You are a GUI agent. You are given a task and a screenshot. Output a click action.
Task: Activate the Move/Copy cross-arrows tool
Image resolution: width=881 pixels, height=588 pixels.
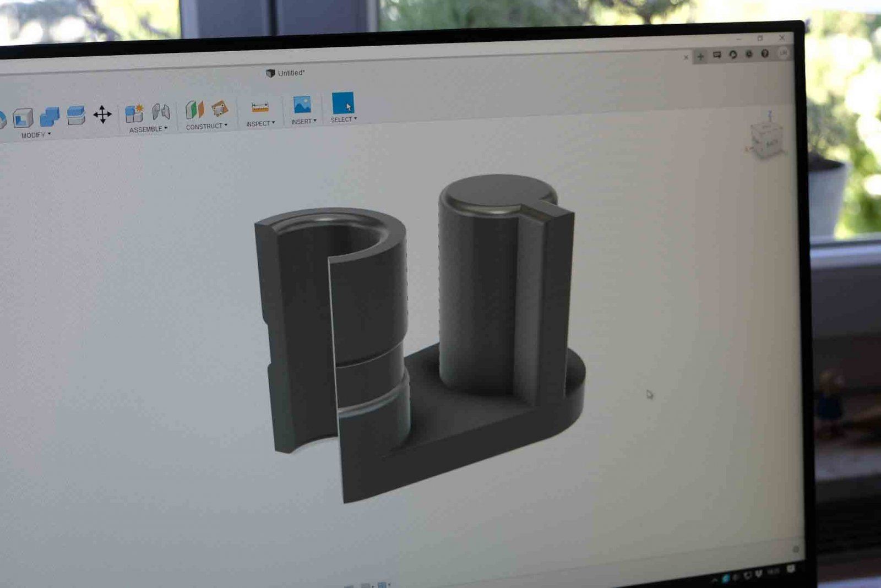[x=102, y=115]
